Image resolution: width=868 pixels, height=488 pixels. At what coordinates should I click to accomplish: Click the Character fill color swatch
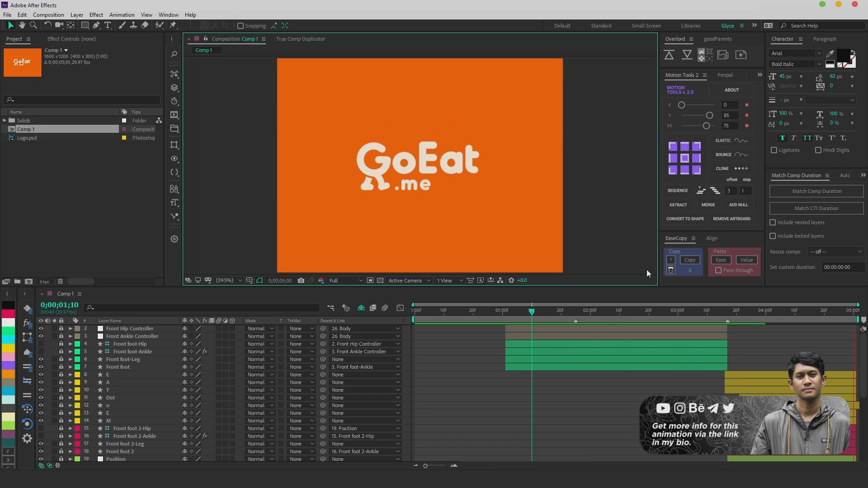coord(843,56)
